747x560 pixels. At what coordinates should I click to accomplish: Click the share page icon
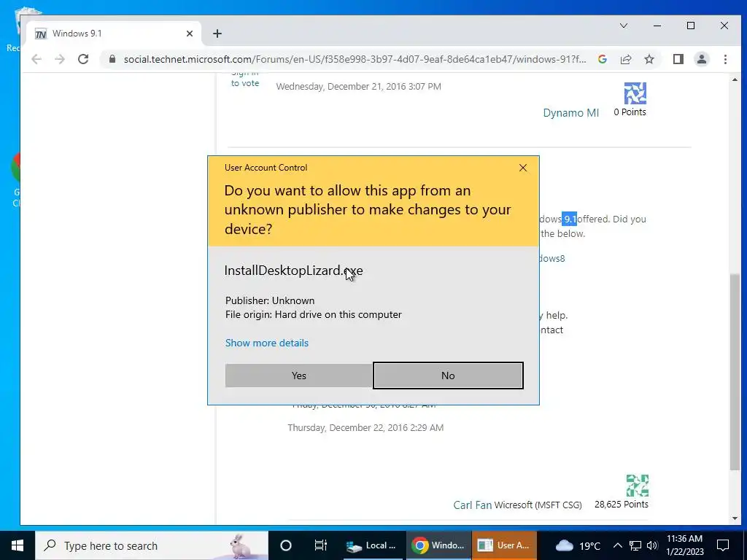pos(625,59)
